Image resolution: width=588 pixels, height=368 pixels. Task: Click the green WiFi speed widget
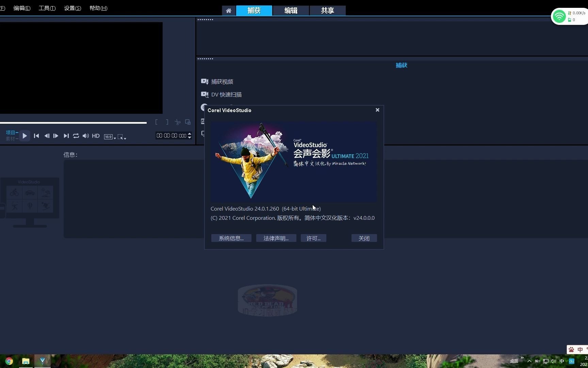(x=559, y=16)
